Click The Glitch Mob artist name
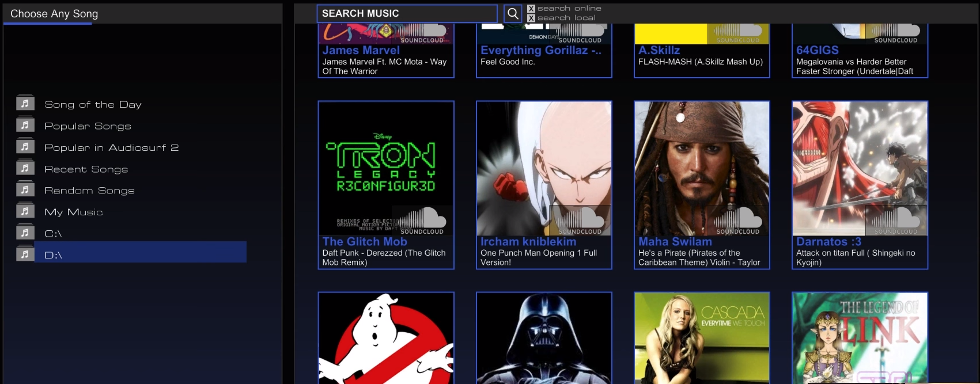Screen dimensions: 980x384 point(365,242)
